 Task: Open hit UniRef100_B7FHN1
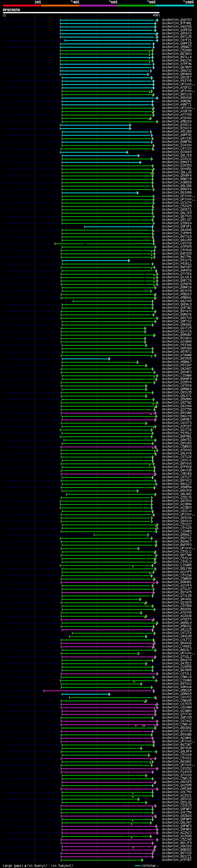tap(177, 23)
